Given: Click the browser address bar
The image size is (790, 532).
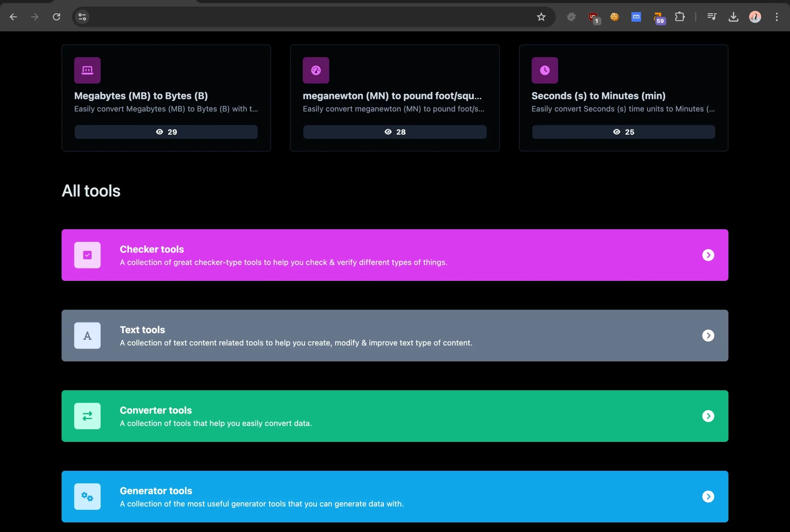Looking at the screenshot, I should [x=305, y=17].
